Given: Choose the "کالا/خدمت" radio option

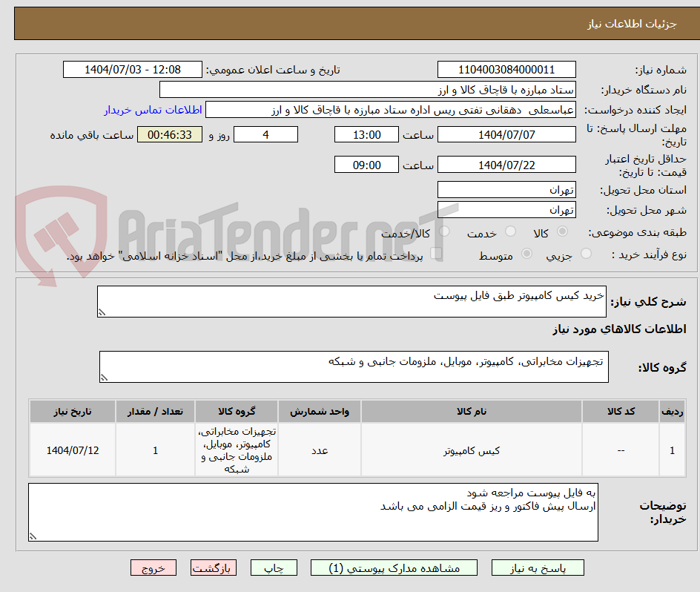Looking at the screenshot, I should 445,231.
